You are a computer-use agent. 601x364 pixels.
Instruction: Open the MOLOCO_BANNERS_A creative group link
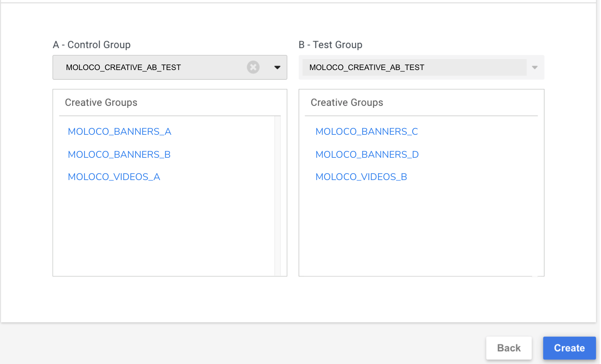pyautogui.click(x=120, y=132)
